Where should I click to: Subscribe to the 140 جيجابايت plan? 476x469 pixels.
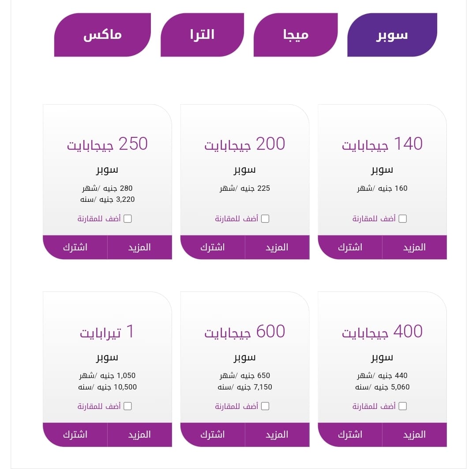point(350,247)
